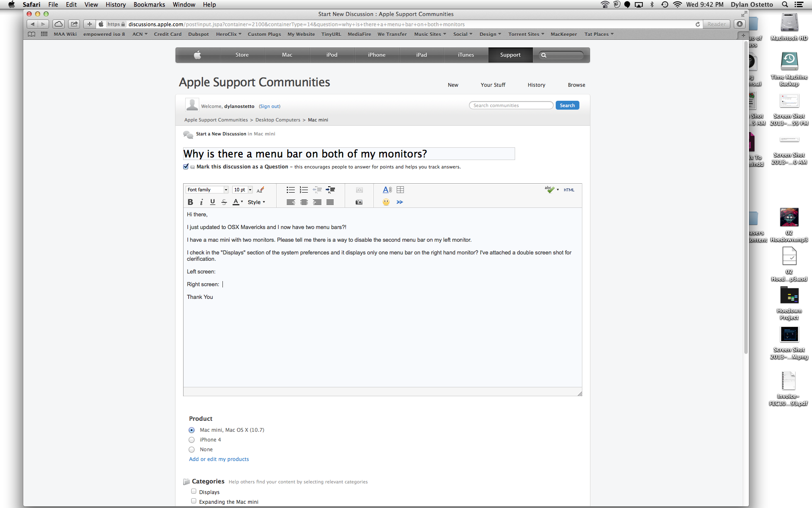Insert image with camera icon
The width and height of the screenshot is (812, 508).
coord(359,202)
